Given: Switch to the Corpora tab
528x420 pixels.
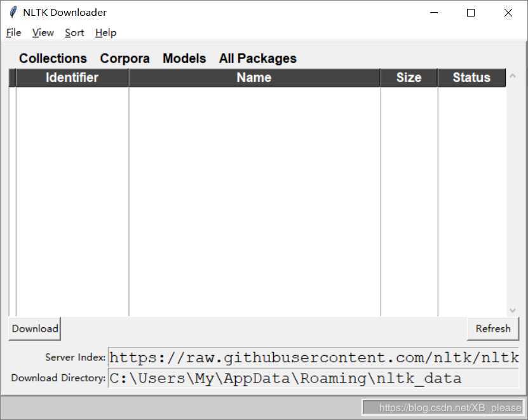Looking at the screenshot, I should pyautogui.click(x=125, y=58).
